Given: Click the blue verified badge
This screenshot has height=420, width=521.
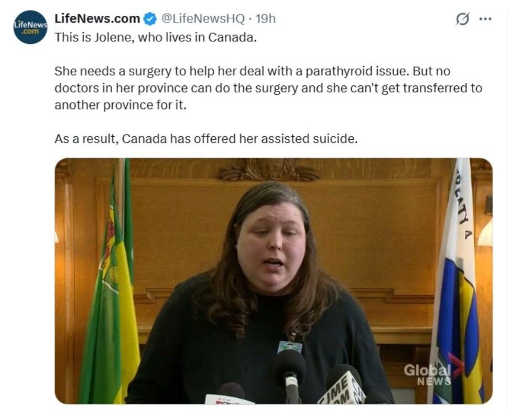Looking at the screenshot, I should click(149, 19).
